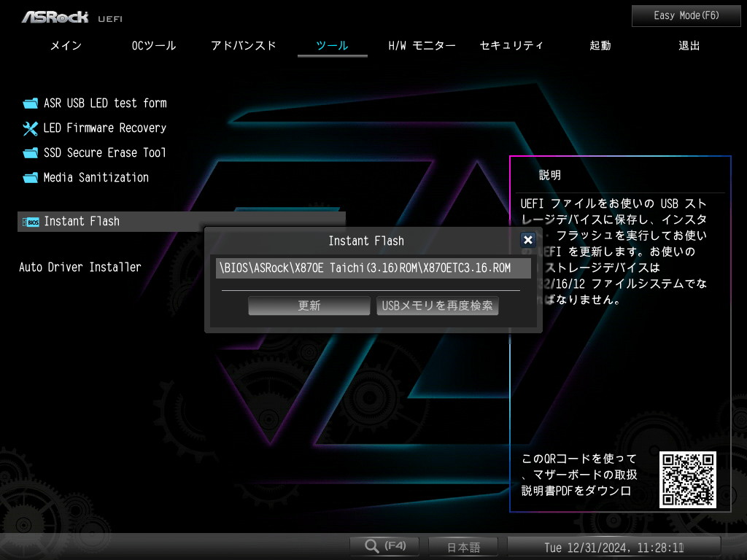Click the manual download QR code
This screenshot has width=747, height=560.
(687, 480)
